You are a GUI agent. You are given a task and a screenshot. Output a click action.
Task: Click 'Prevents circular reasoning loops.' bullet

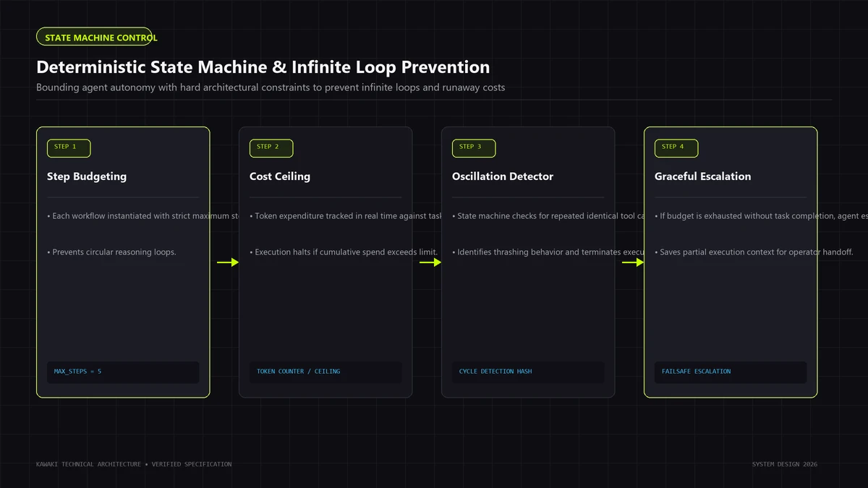point(111,252)
